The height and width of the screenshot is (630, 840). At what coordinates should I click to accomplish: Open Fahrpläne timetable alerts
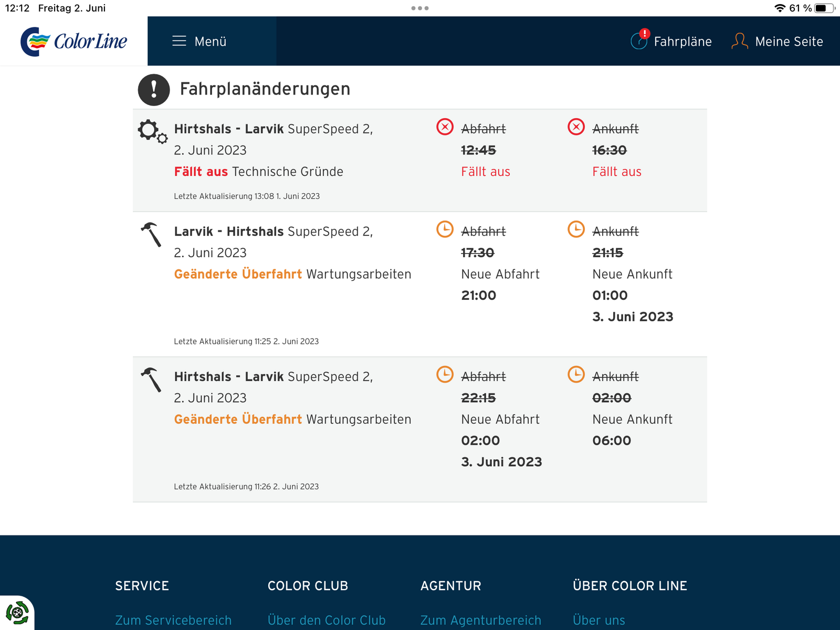[671, 41]
